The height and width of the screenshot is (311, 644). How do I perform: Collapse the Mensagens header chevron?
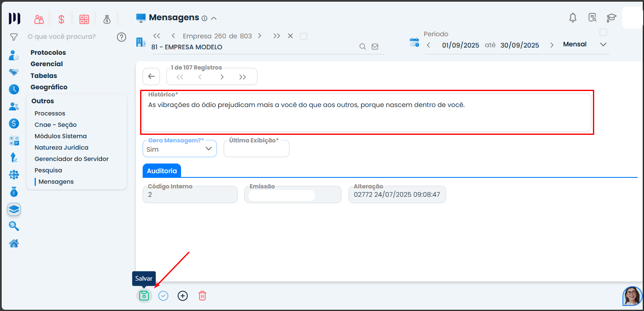point(214,18)
